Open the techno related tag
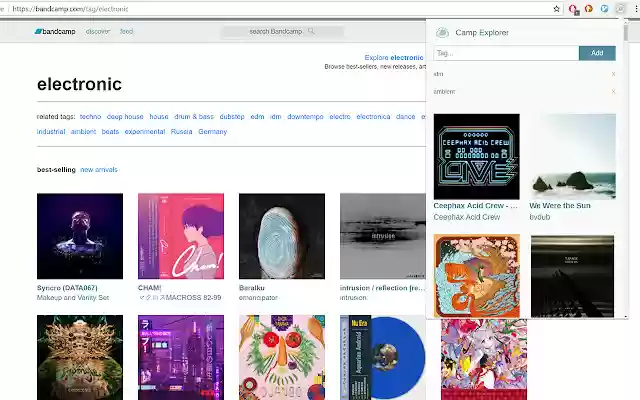 pos(90,117)
